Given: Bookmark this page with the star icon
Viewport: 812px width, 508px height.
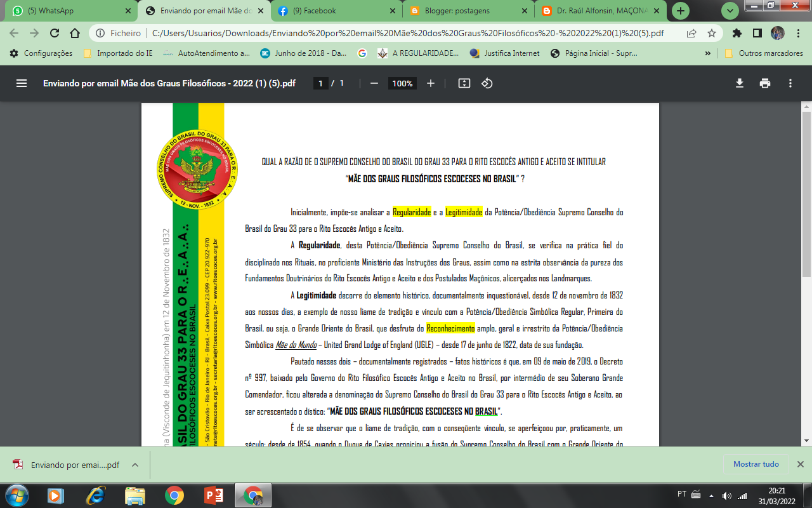Looking at the screenshot, I should click(x=712, y=33).
